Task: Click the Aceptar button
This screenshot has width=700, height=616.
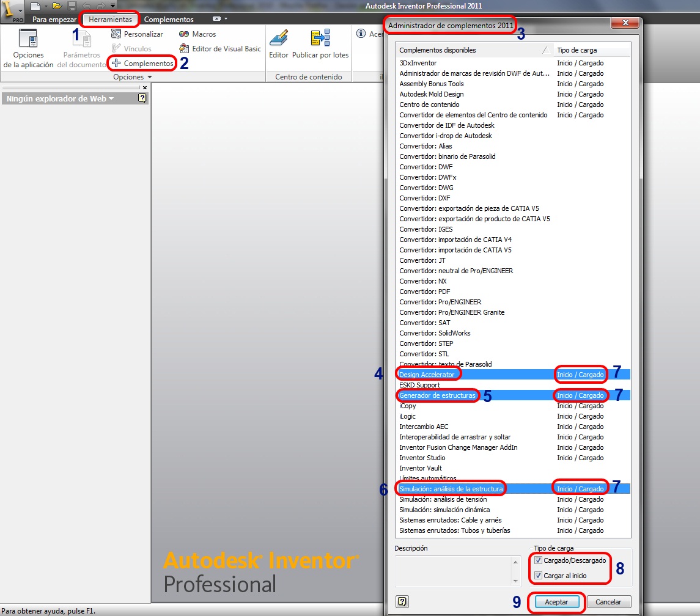Action: coord(556,602)
